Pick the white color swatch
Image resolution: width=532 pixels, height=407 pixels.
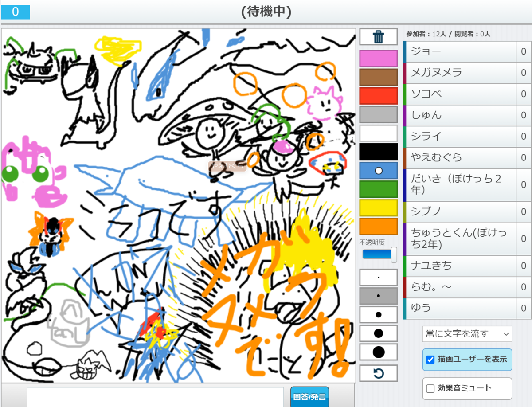[x=378, y=133]
